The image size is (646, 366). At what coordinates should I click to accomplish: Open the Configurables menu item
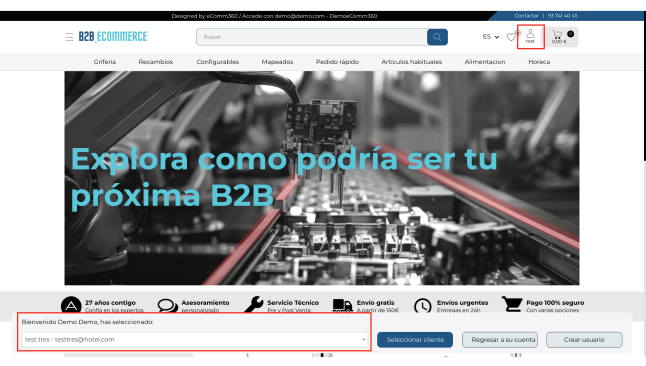(218, 62)
